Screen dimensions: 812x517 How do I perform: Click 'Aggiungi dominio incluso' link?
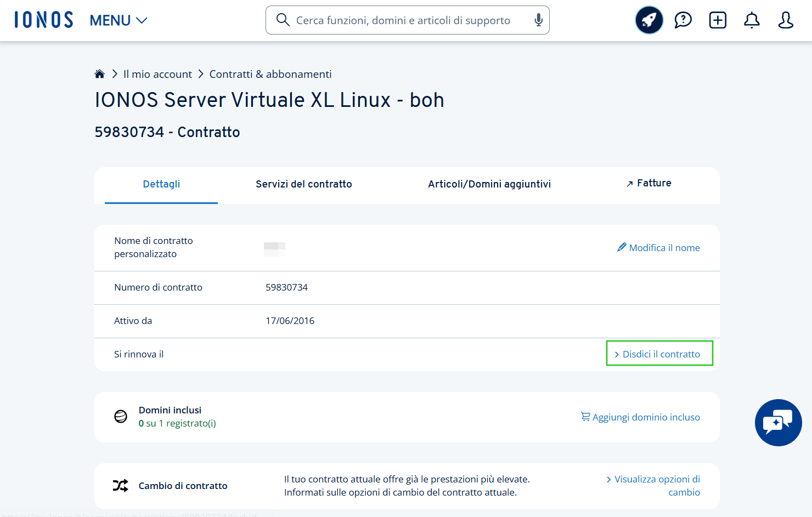click(x=646, y=417)
